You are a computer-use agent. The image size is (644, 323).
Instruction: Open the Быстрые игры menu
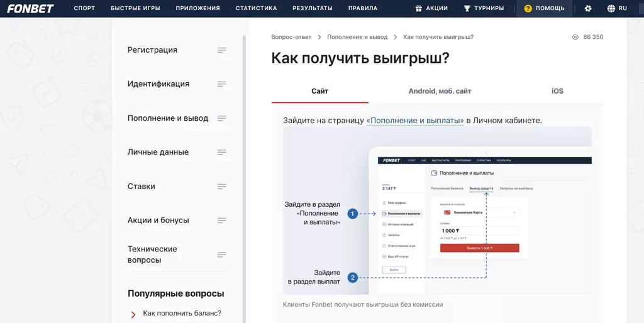[x=135, y=8]
